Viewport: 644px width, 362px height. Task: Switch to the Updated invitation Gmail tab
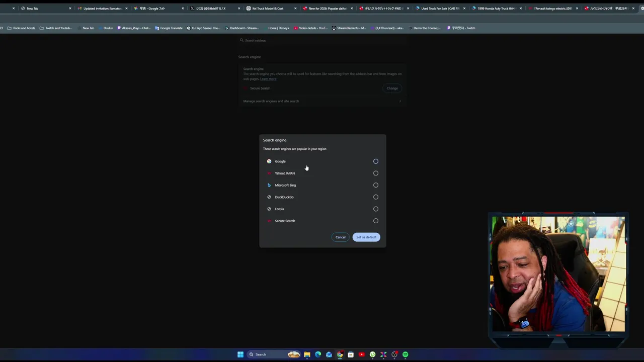coord(103,9)
